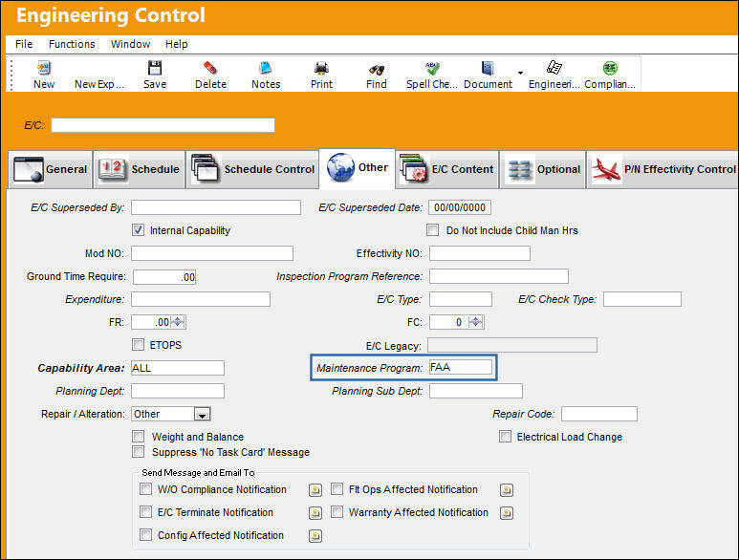Viewport: 739px width, 560px height.
Task: Enable Do Not Include Child Man Hrs
Action: pos(432,230)
